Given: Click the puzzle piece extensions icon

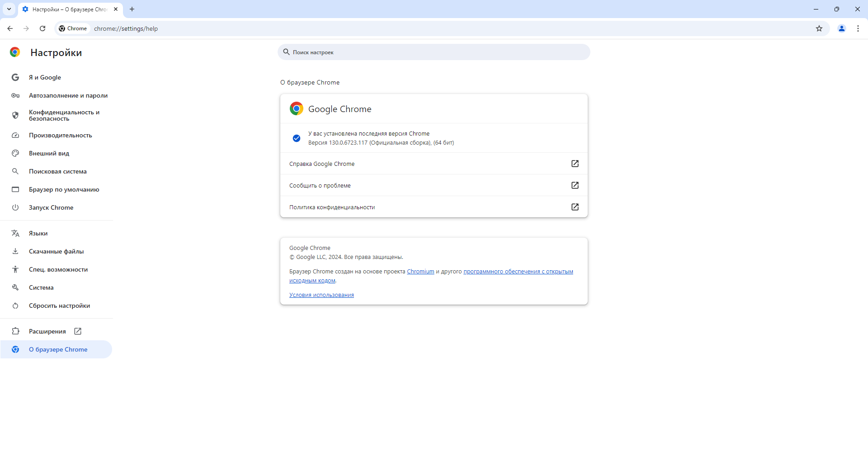Looking at the screenshot, I should click(15, 331).
